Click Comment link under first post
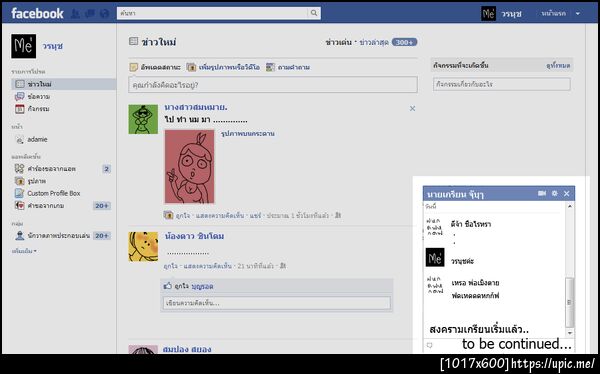Image resolution: width=600 pixels, height=374 pixels. [220, 216]
